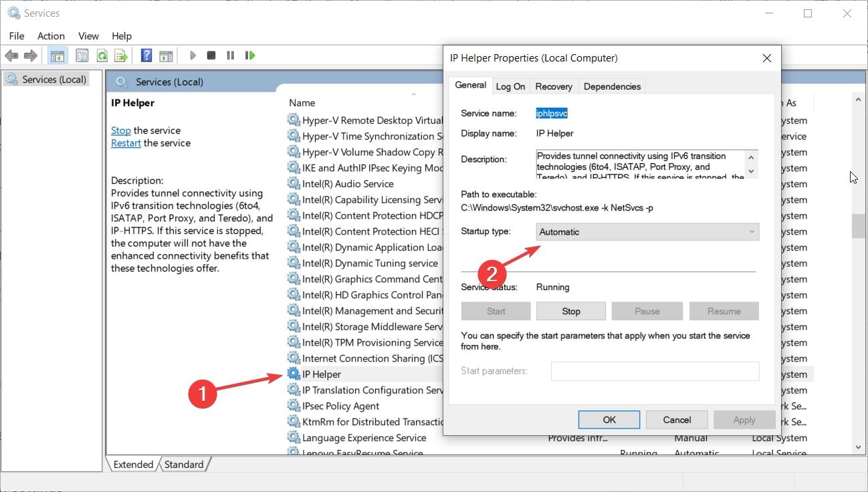Click gear icon for Language Experience Service
Viewport: 868px width, 492px height.
coord(294,438)
